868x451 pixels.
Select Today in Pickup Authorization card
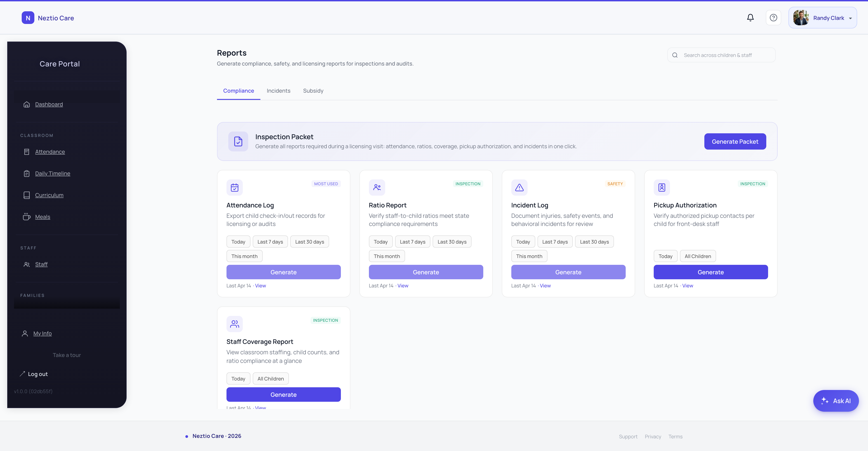(x=665, y=256)
